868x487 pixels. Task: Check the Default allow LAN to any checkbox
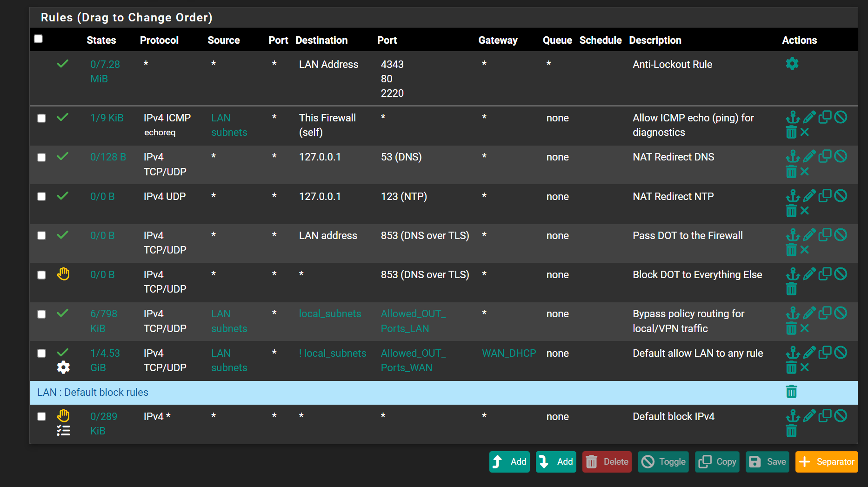(x=42, y=354)
